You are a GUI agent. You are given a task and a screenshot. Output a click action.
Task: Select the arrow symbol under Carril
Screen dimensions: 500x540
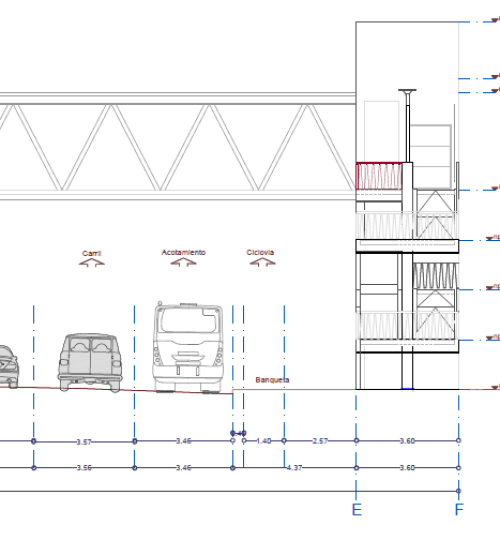click(92, 262)
